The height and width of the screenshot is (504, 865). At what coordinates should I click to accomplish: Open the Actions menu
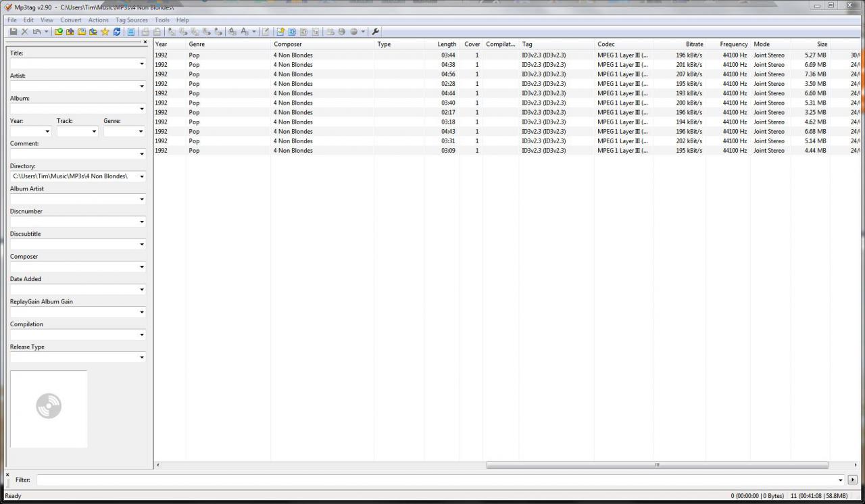click(98, 20)
